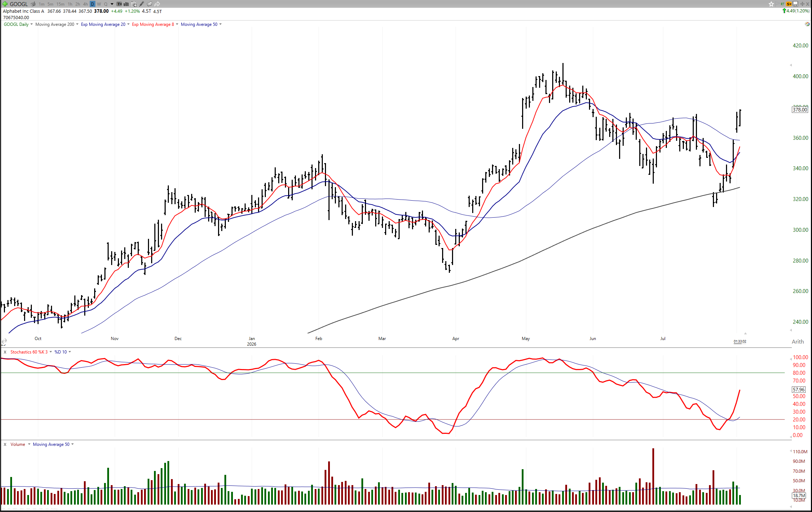
Task: Click the share arrow icon
Action: [157, 4]
